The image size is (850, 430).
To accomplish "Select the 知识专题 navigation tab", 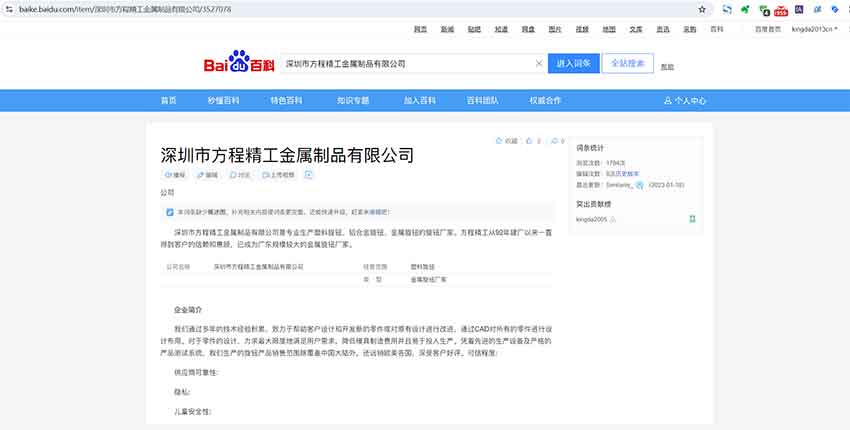I will click(353, 100).
